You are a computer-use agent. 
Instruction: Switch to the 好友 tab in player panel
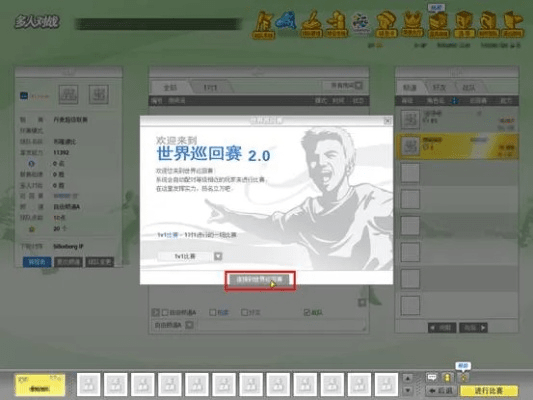tap(439, 88)
